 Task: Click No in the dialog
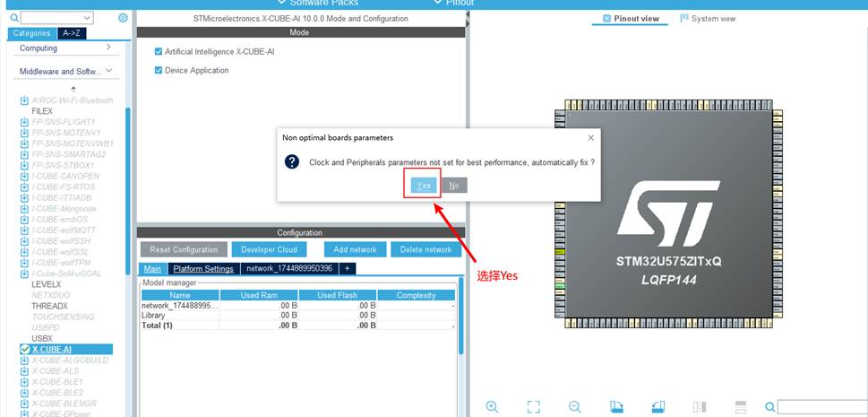pos(454,186)
